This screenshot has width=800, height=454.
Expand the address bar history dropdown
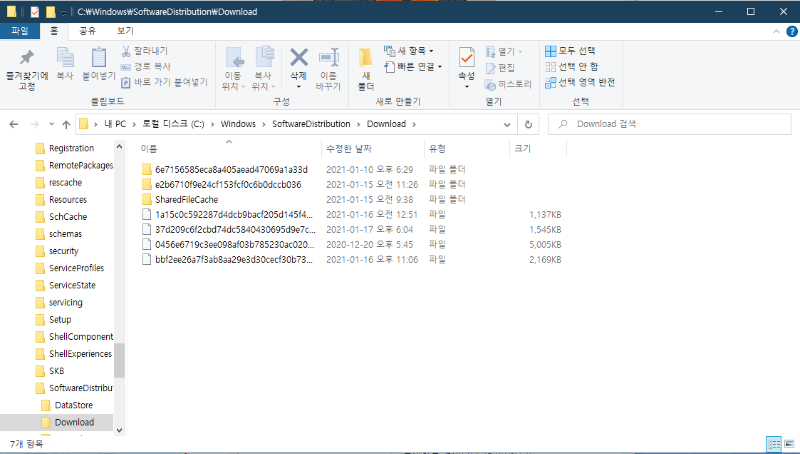tap(508, 124)
